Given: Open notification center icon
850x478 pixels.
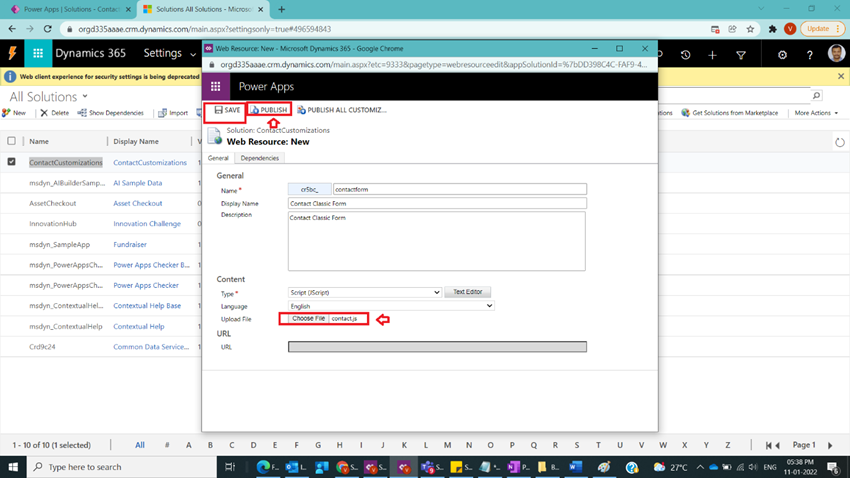Looking at the screenshot, I should click(834, 467).
